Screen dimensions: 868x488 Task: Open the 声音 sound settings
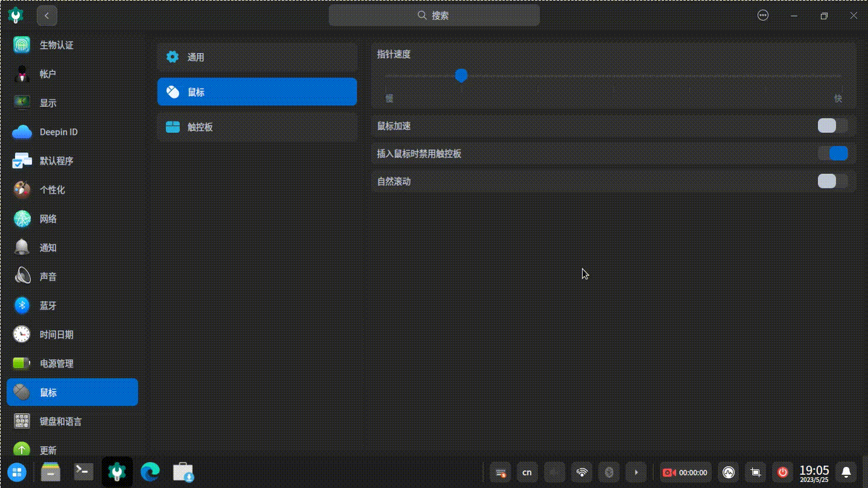72,277
